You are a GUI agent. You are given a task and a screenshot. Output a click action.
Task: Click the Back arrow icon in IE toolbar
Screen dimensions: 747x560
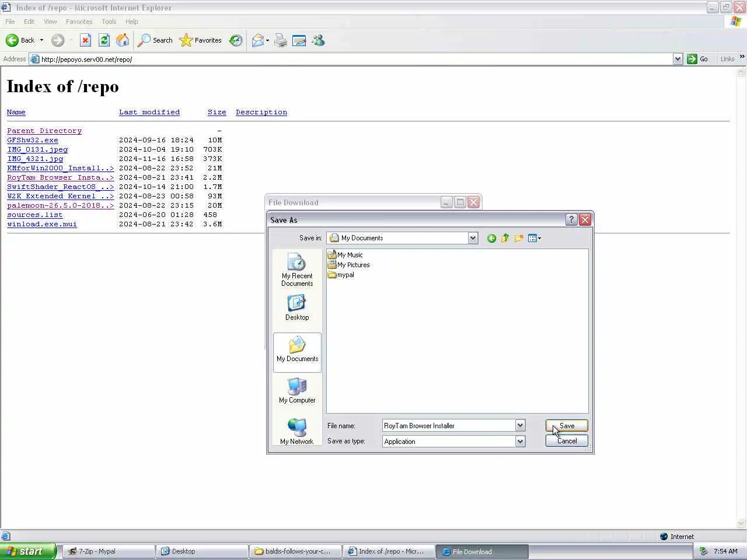click(12, 40)
